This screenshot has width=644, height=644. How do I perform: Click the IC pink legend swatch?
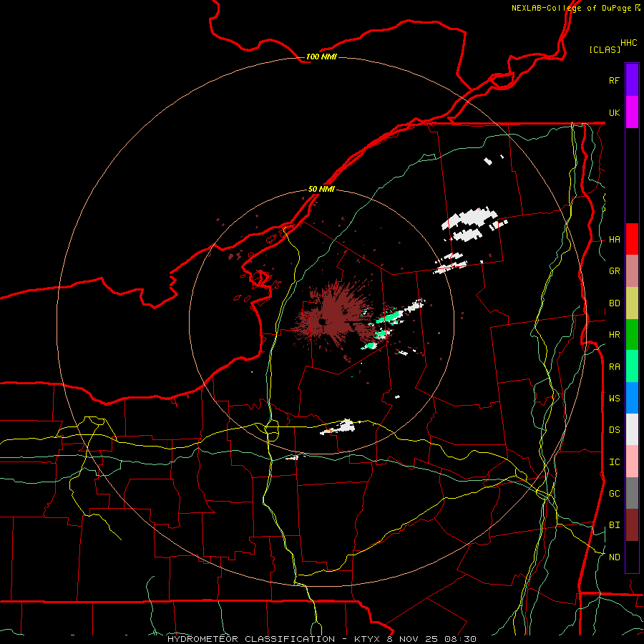tap(632, 462)
